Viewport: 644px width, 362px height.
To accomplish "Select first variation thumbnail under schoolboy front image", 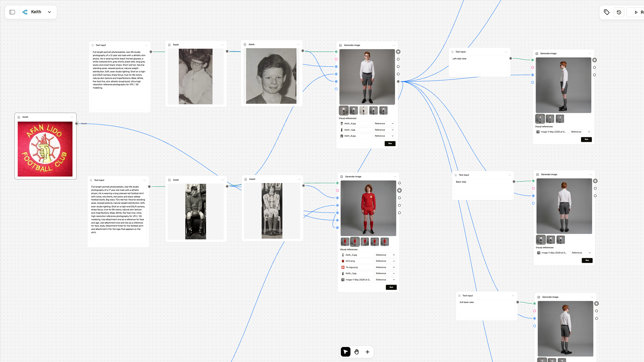I will (x=343, y=110).
